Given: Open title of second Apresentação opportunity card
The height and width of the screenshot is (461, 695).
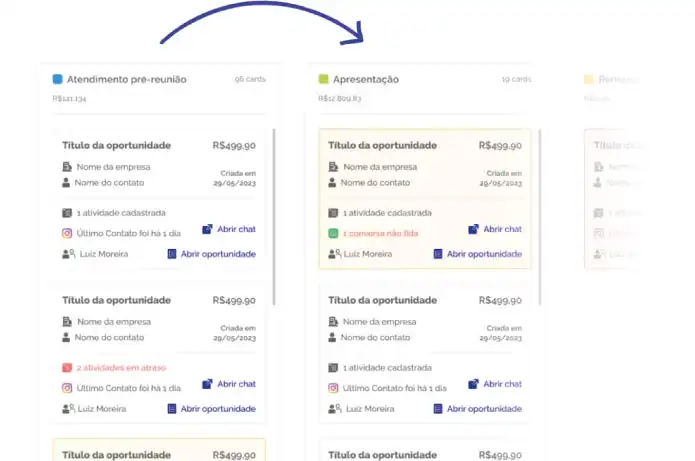Looking at the screenshot, I should [x=382, y=300].
